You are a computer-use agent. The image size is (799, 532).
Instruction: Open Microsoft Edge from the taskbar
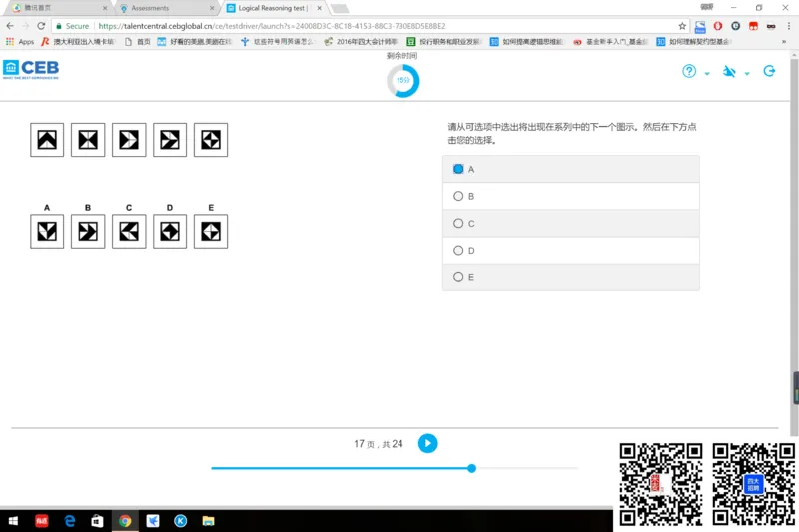click(x=70, y=521)
